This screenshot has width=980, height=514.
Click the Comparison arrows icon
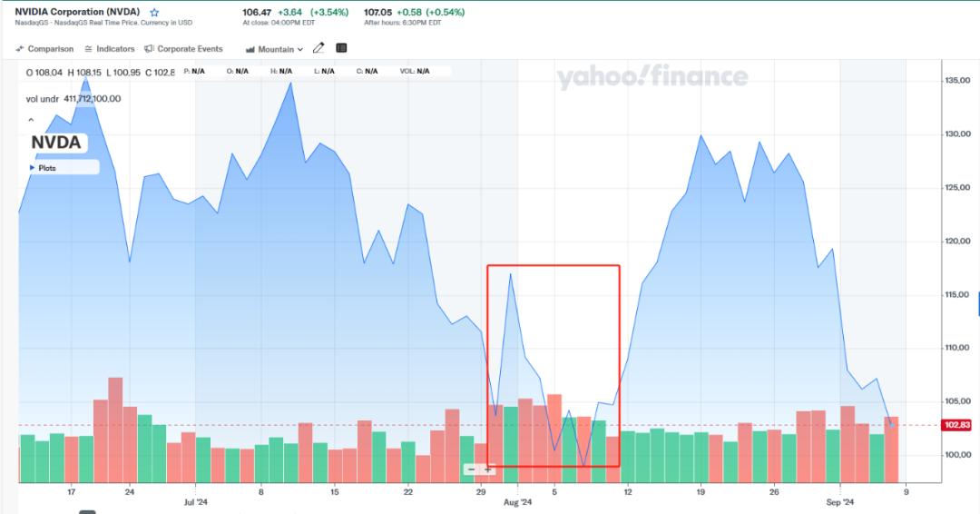pos(20,49)
